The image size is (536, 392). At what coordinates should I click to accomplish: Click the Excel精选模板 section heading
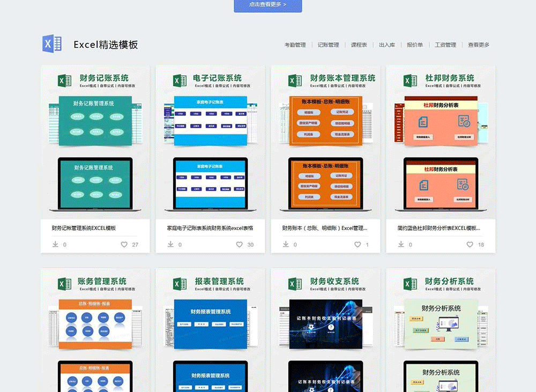pyautogui.click(x=106, y=45)
